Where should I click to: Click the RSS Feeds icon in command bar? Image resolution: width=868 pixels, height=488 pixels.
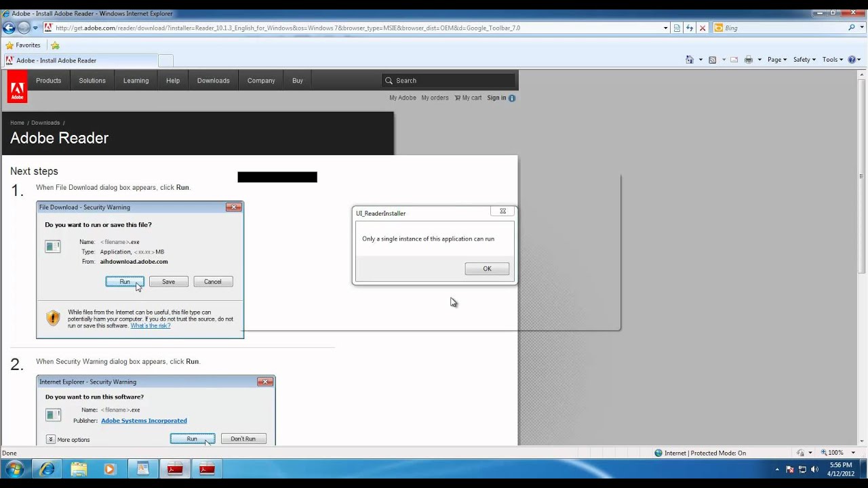[x=712, y=60]
